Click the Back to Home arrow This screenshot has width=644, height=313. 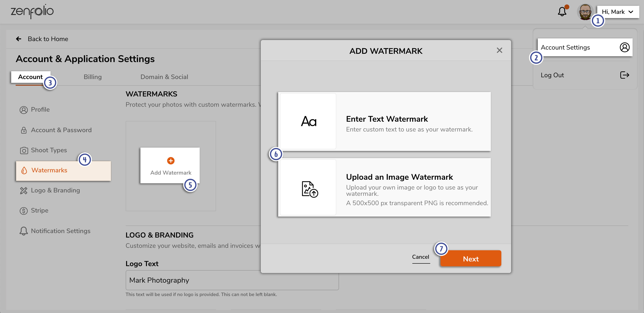point(19,39)
